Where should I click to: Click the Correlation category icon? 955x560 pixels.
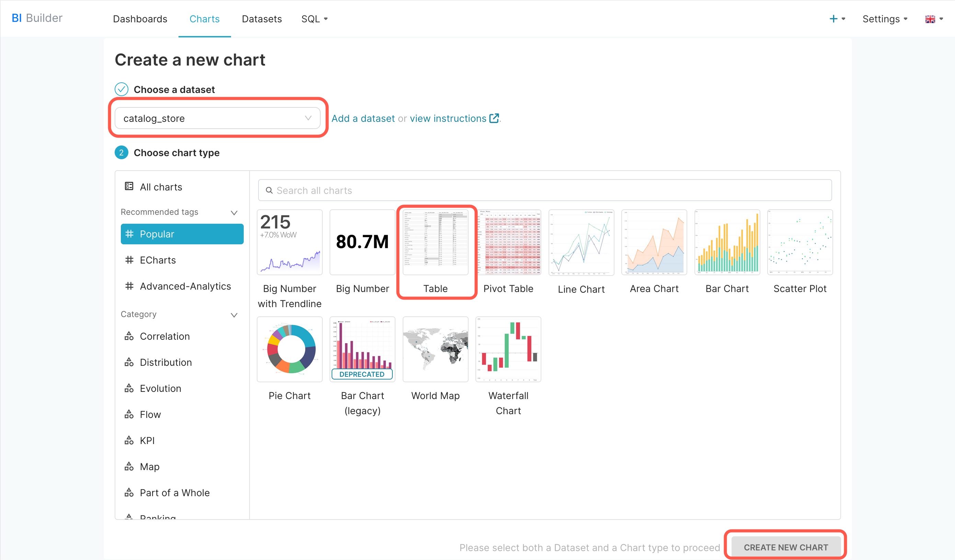coord(129,336)
